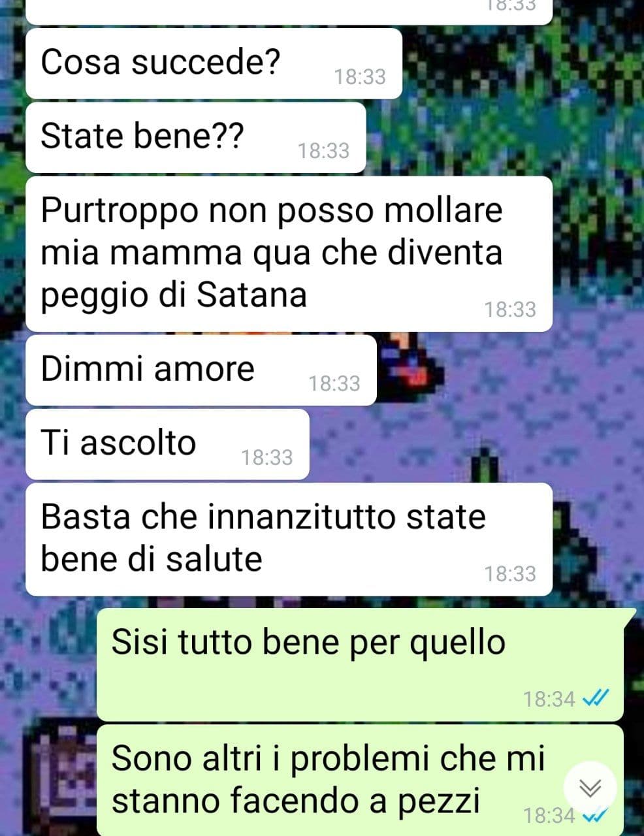Tap the 18:33 timestamp on 'bene di salute' message
Image resolution: width=644 pixels, height=836 pixels.
pos(510,574)
